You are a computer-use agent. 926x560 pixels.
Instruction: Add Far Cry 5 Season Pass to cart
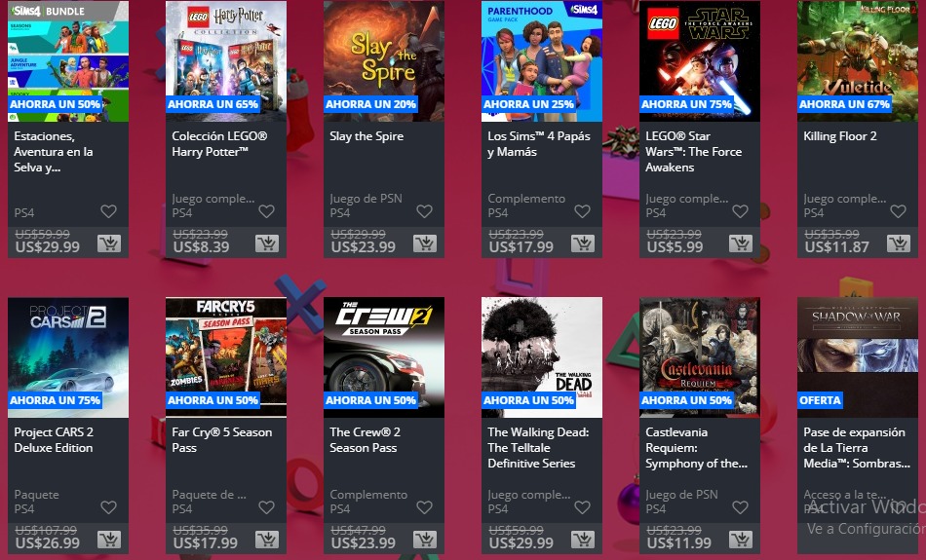267,540
